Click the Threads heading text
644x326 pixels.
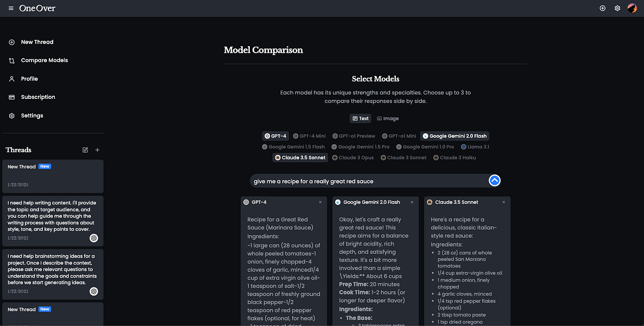click(18, 150)
